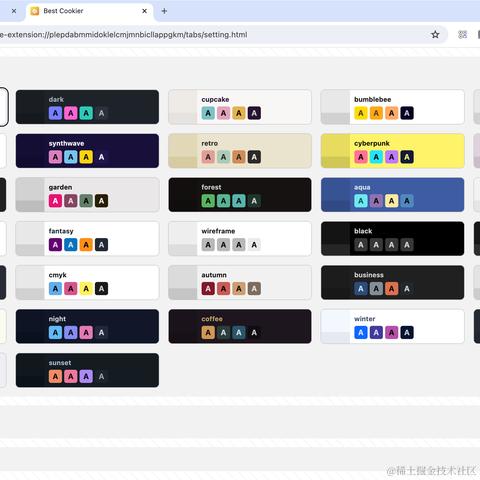Select the wireframe theme card

(240, 239)
